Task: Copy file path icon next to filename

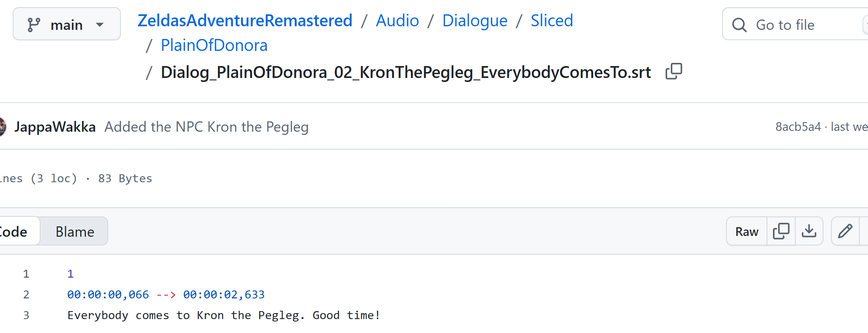Action: [674, 71]
